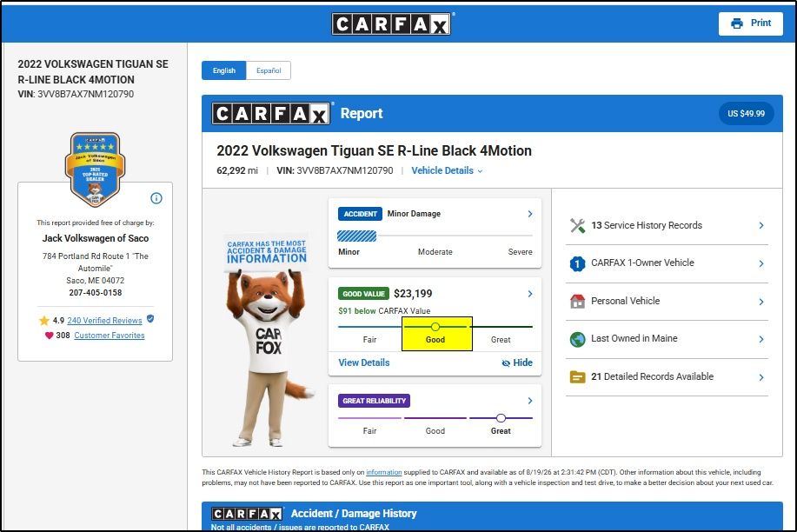Click the CARFAX 1-Owner Vehicle text
The width and height of the screenshot is (797, 532).
pyautogui.click(x=642, y=263)
